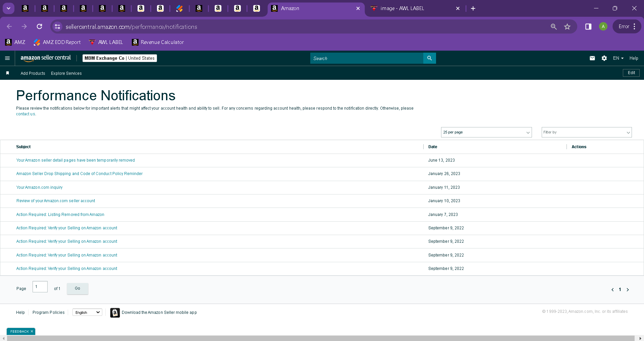This screenshot has height=341, width=644.
Task: Open the Help link in header
Action: point(634,58)
